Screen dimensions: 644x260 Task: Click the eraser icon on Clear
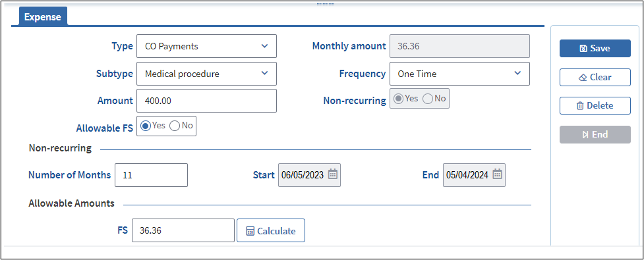click(582, 78)
